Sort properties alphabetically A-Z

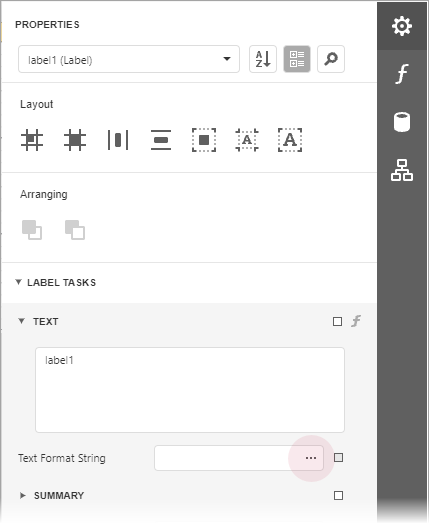tap(263, 59)
